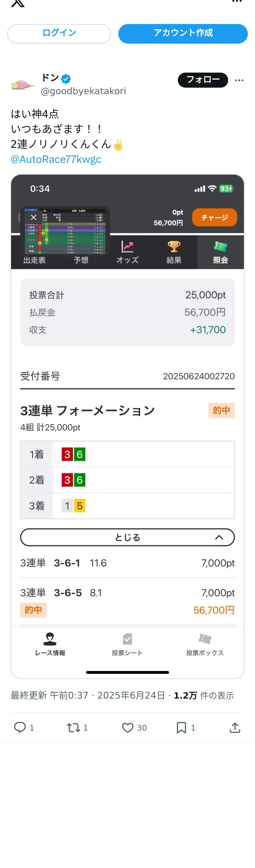Viewport: 255px width, 868px height.
Task: Bookmark this post
Action: tap(181, 728)
